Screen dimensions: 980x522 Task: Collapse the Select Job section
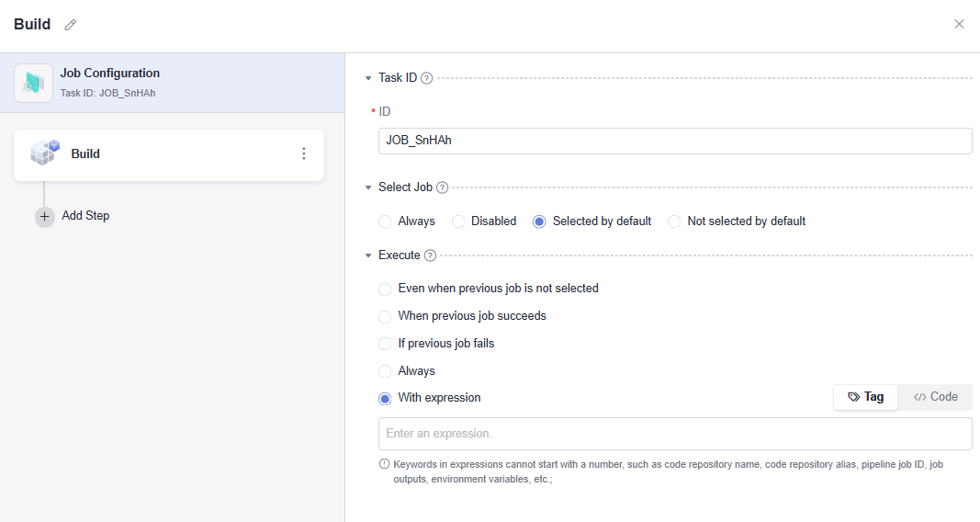pos(368,187)
